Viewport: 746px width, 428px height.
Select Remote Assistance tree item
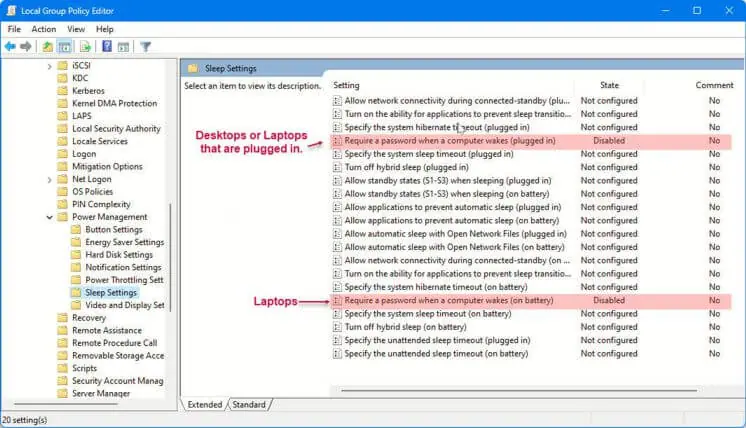pos(107,331)
